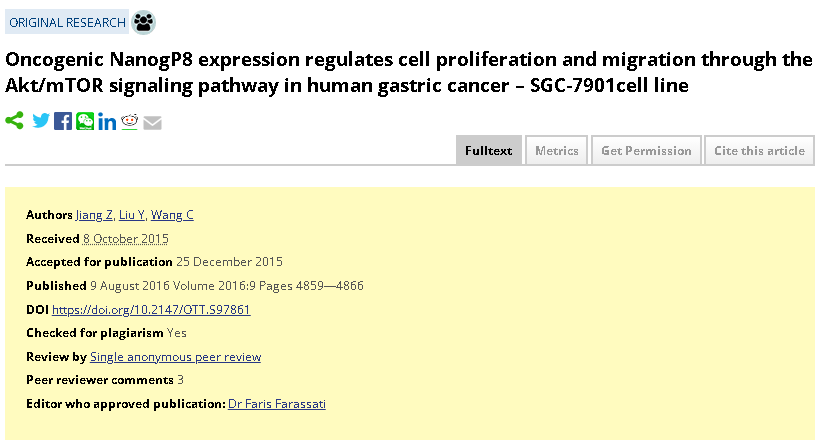Email this article via envelope icon
This screenshot has width=819, height=440.
pyautogui.click(x=153, y=123)
